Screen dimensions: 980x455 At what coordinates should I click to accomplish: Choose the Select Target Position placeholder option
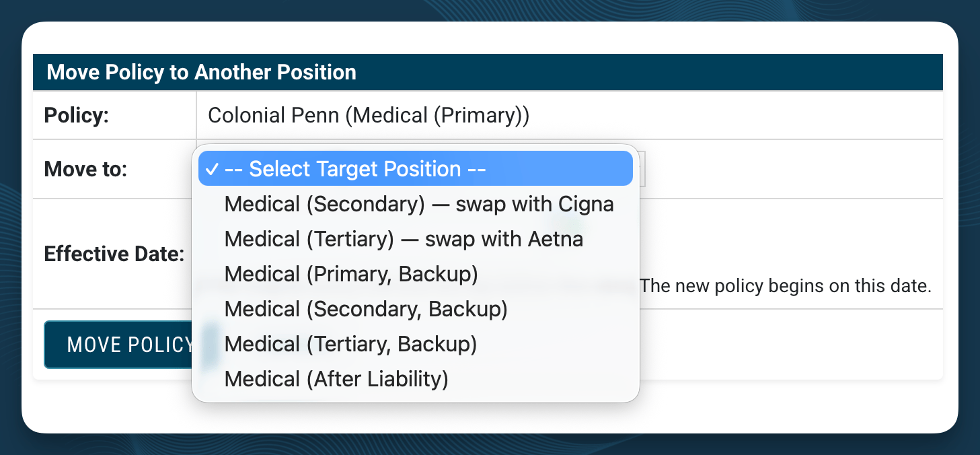coord(416,168)
